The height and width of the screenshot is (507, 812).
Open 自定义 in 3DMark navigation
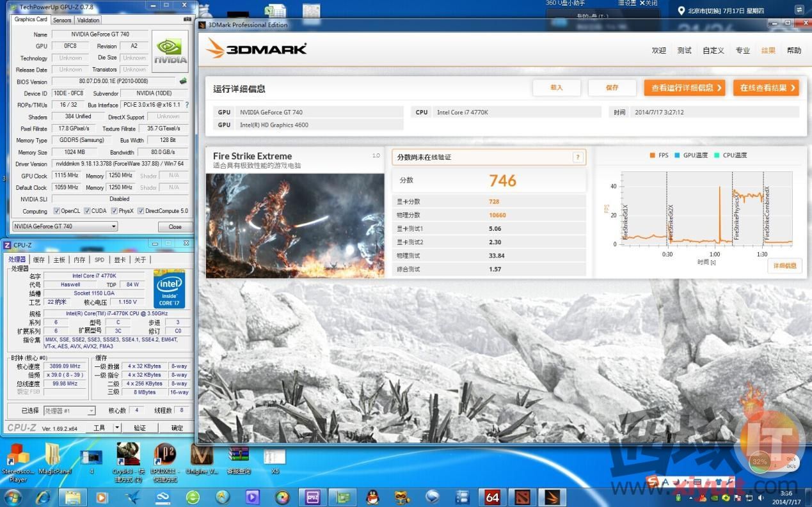(x=713, y=51)
